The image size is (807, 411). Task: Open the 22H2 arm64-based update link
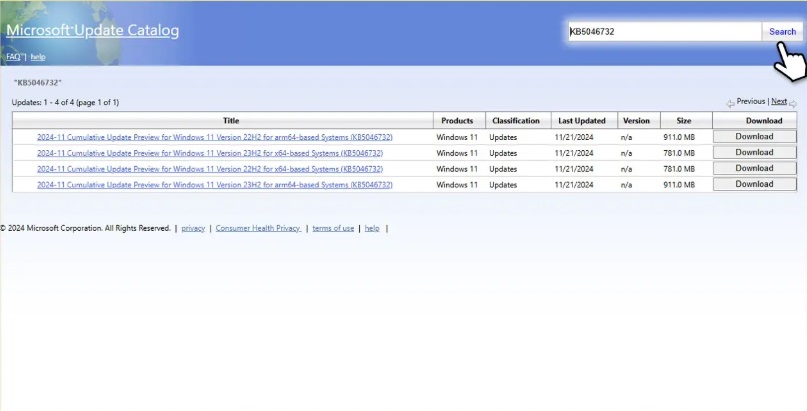point(215,137)
